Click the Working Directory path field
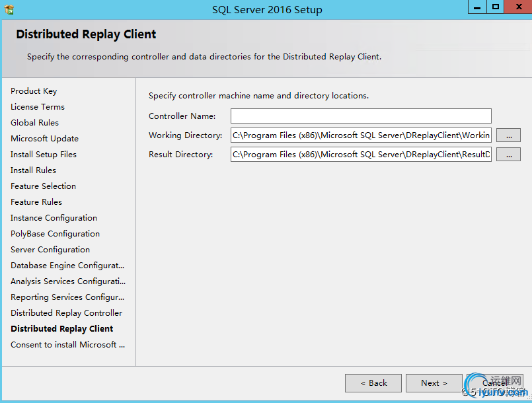532x403 pixels. pos(361,135)
